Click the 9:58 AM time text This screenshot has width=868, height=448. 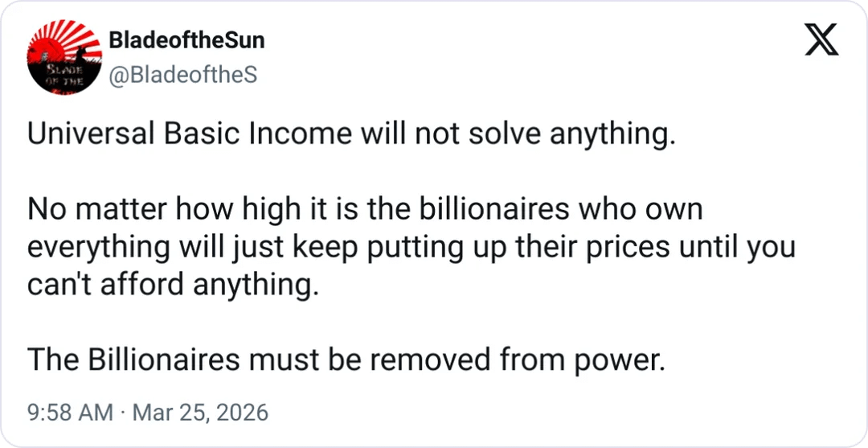click(x=70, y=413)
